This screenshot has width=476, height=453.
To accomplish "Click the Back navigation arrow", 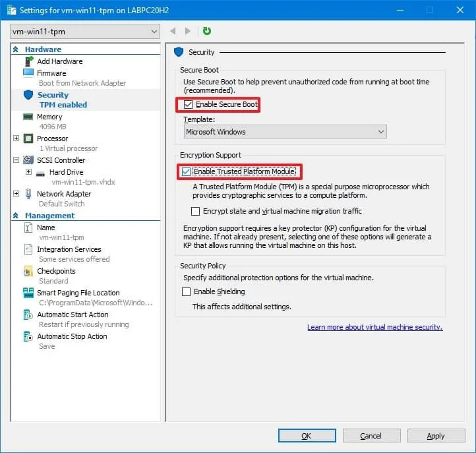I will (173, 31).
